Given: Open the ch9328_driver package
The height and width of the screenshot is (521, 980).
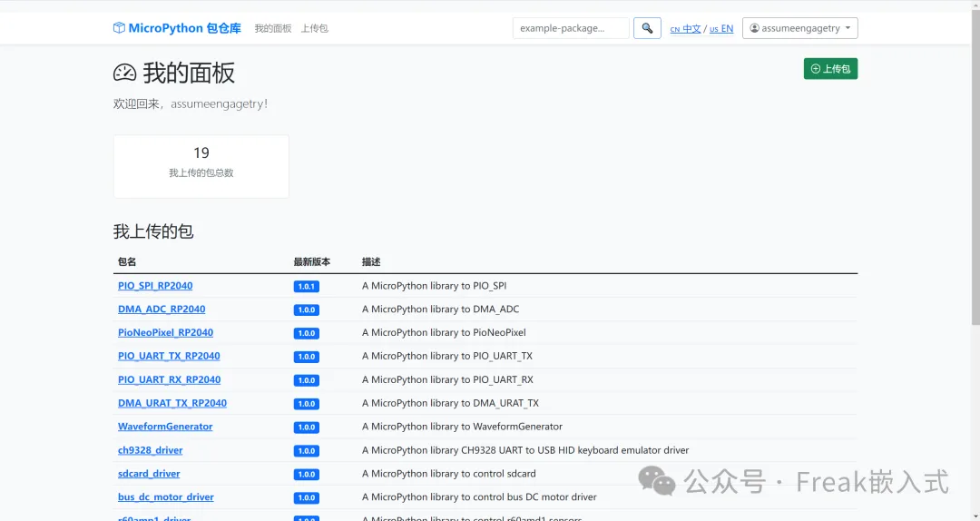Looking at the screenshot, I should click(150, 450).
